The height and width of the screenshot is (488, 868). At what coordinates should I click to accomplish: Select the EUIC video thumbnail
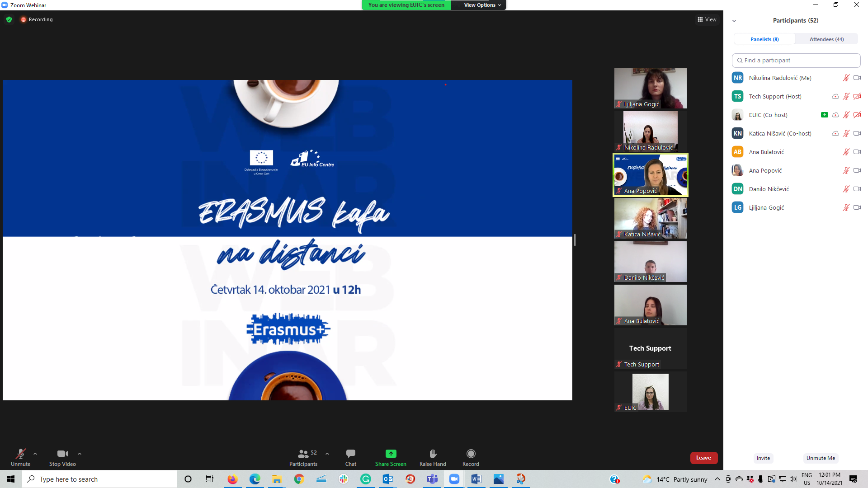pos(650,392)
